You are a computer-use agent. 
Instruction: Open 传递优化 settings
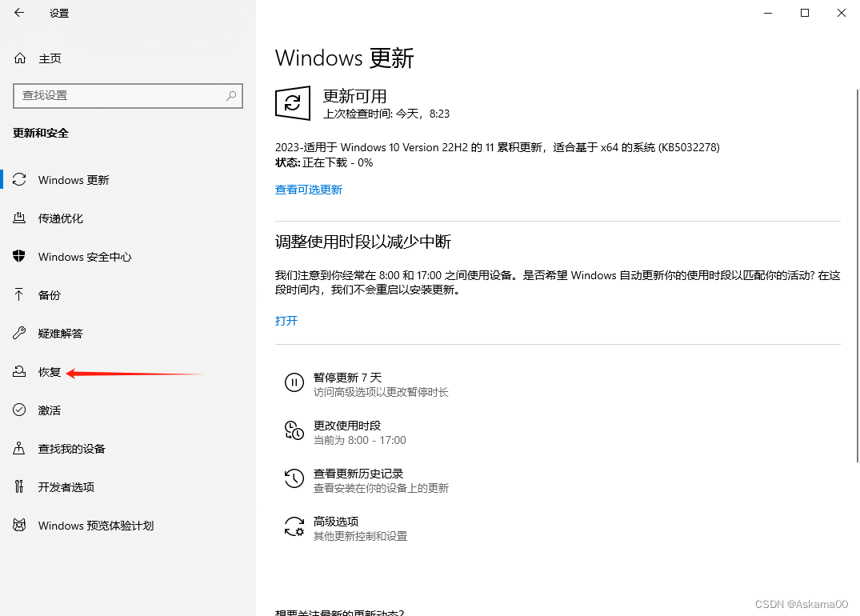60,218
